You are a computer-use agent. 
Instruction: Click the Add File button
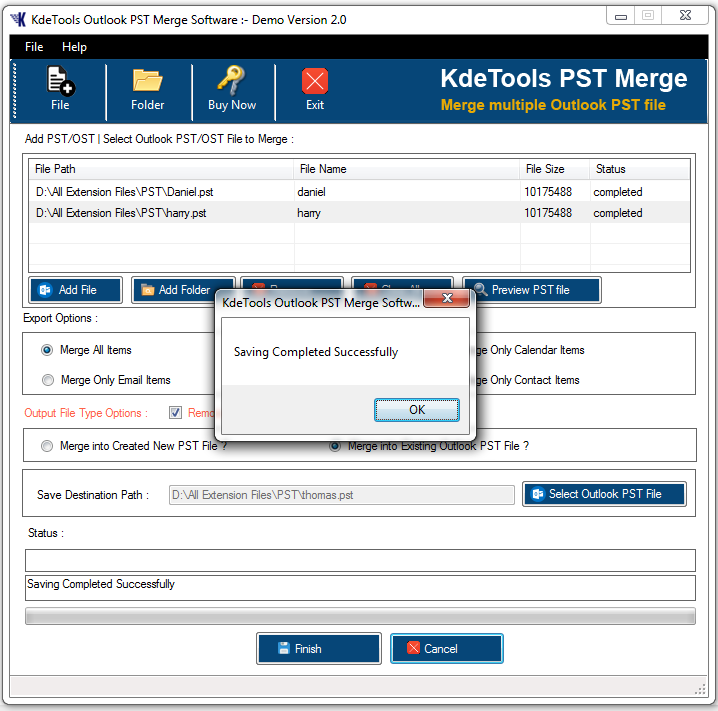[x=76, y=290]
